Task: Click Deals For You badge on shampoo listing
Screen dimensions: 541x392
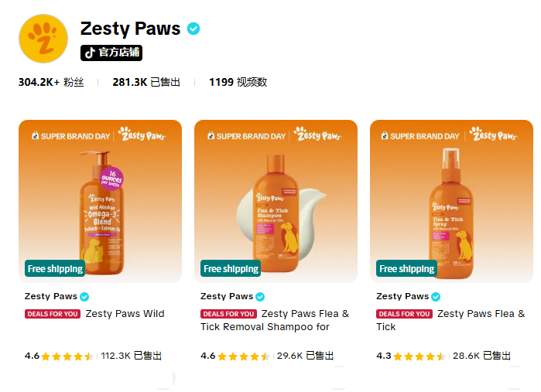Action: (x=229, y=314)
